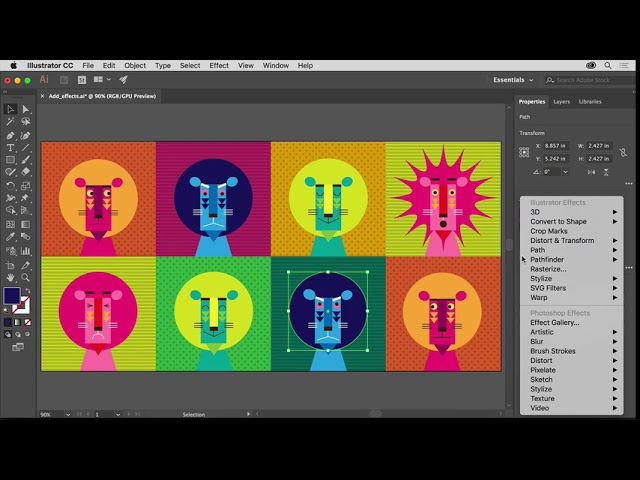Viewport: 640px width, 480px height.
Task: Toggle constrain width and height proportions link
Action: pyautogui.click(x=622, y=152)
